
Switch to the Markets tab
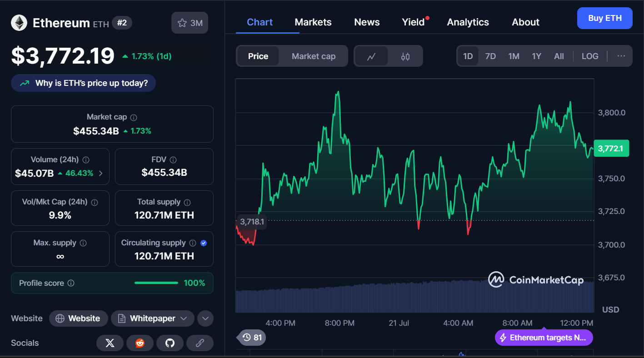[313, 22]
